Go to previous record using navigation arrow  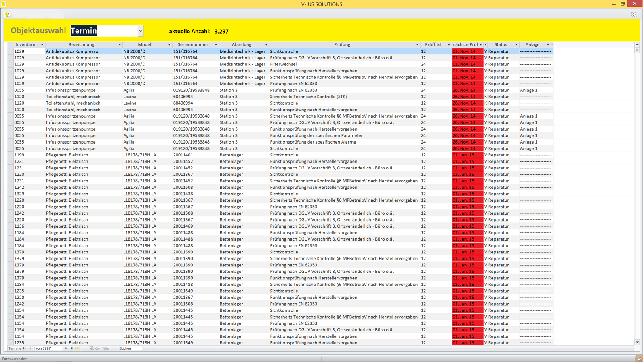pos(30,348)
